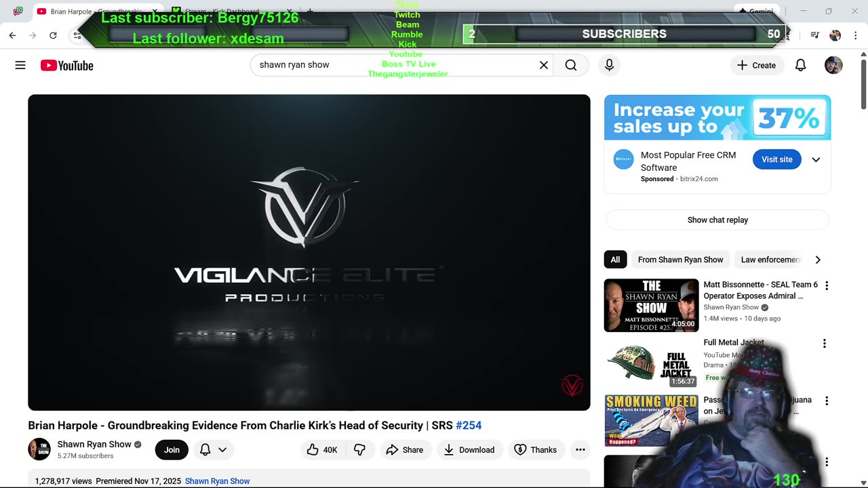Go to YouTube home via logo

pyautogui.click(x=66, y=65)
